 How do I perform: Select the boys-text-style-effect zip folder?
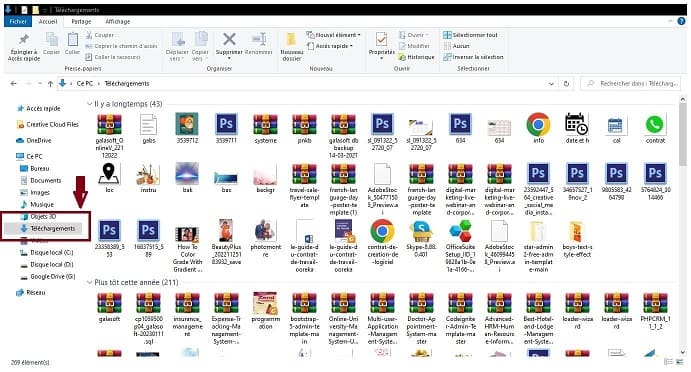577,238
